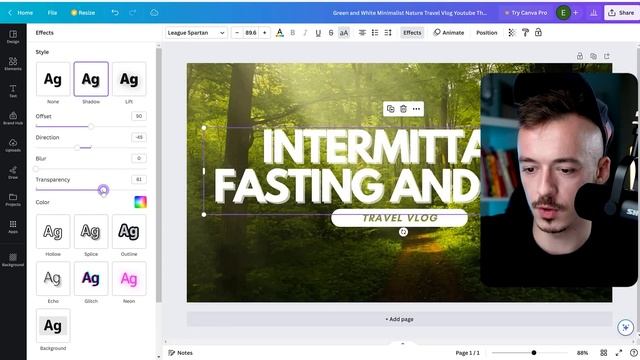Toggle uppercase text formatting
The width and height of the screenshot is (640, 360).
[344, 33]
